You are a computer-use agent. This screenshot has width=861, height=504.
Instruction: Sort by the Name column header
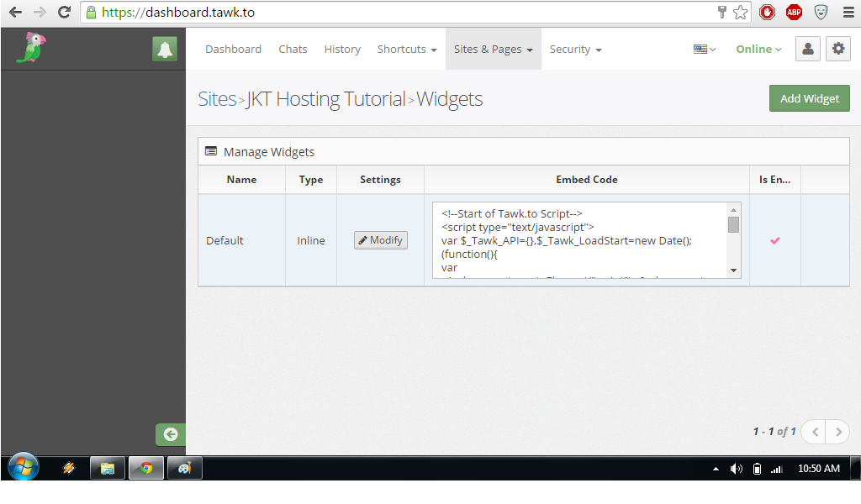click(241, 179)
